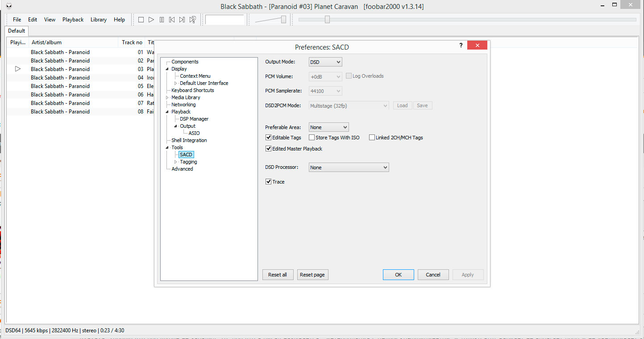Select playlist row with track 08
Screen dimensions: 644x339
point(80,111)
